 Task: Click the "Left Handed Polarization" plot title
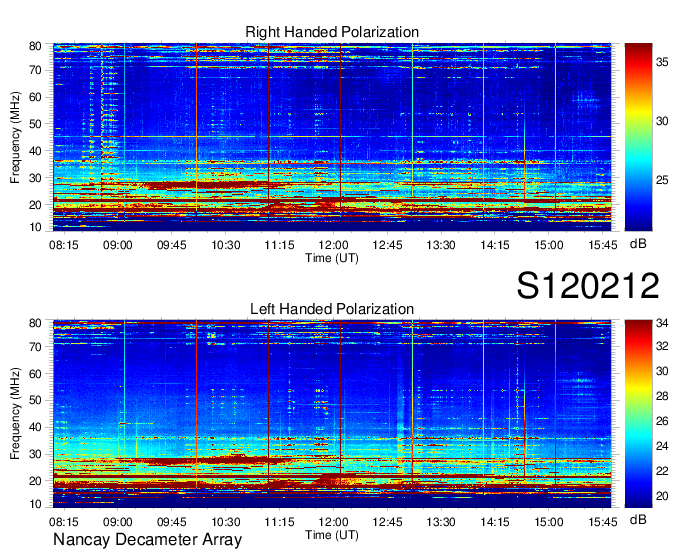(332, 309)
